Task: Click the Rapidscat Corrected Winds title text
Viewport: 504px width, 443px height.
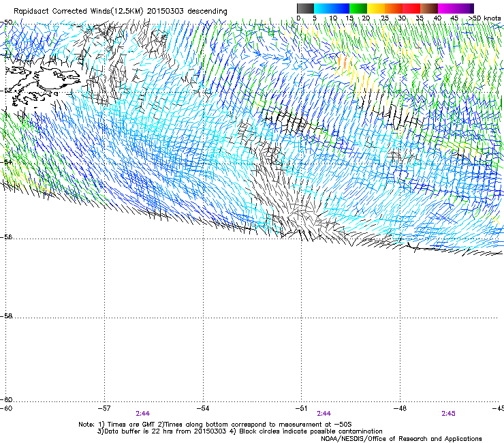Action: [x=121, y=11]
